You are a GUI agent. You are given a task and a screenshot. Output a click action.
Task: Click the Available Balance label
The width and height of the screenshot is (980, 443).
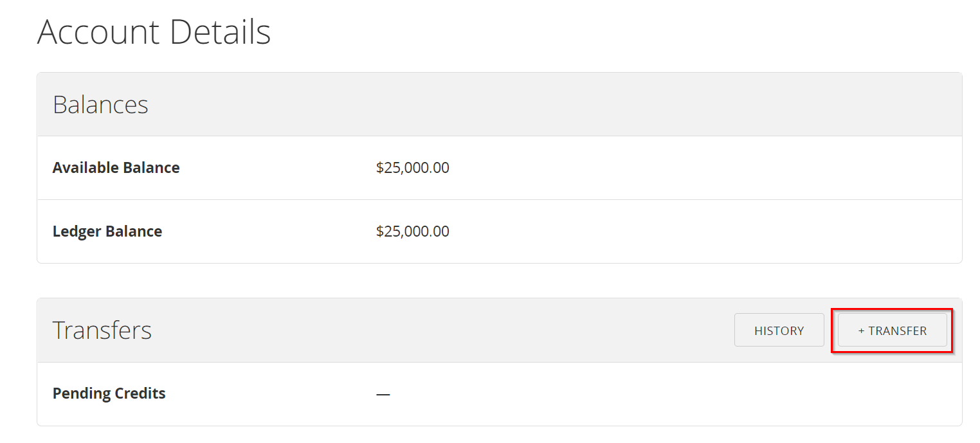[x=116, y=167]
